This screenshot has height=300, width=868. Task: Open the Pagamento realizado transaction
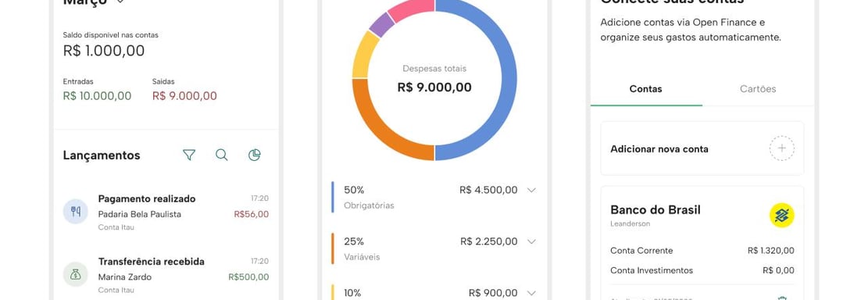coord(166,212)
